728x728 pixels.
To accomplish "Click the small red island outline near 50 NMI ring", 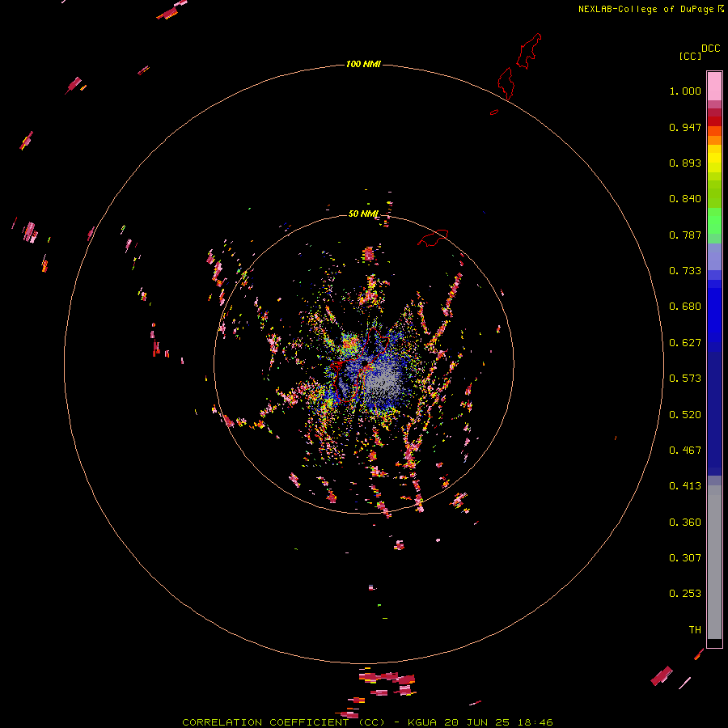I will 433,238.
